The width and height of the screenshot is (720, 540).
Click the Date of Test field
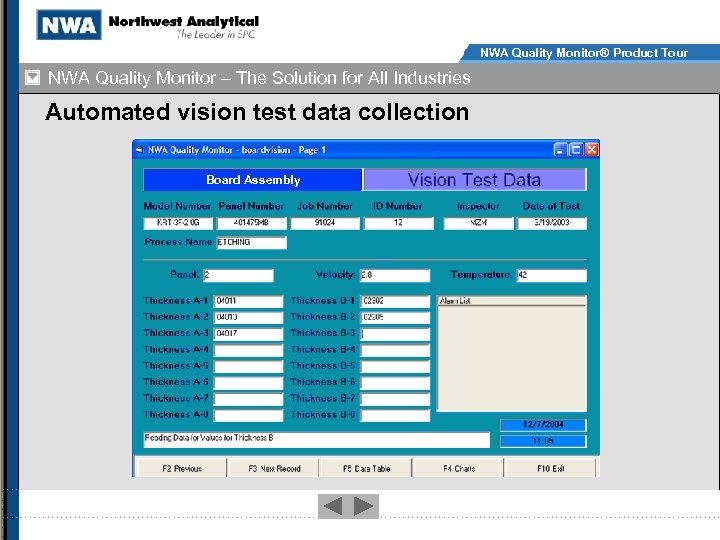[x=552, y=223]
